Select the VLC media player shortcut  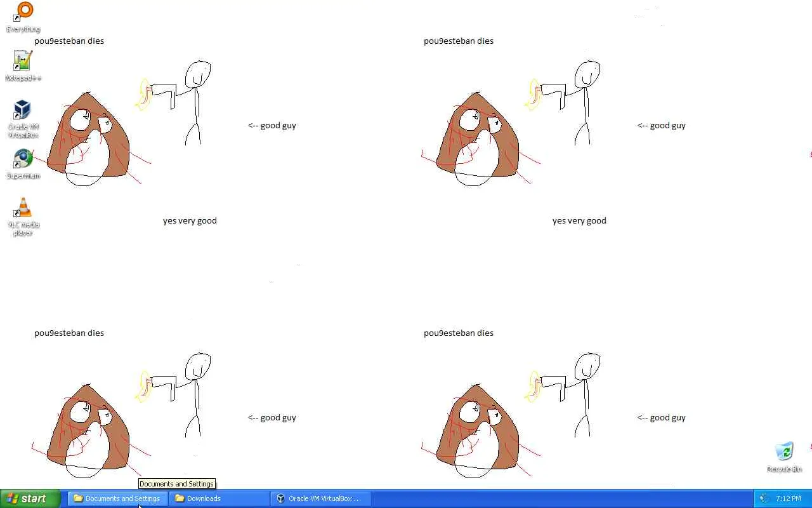click(x=23, y=217)
